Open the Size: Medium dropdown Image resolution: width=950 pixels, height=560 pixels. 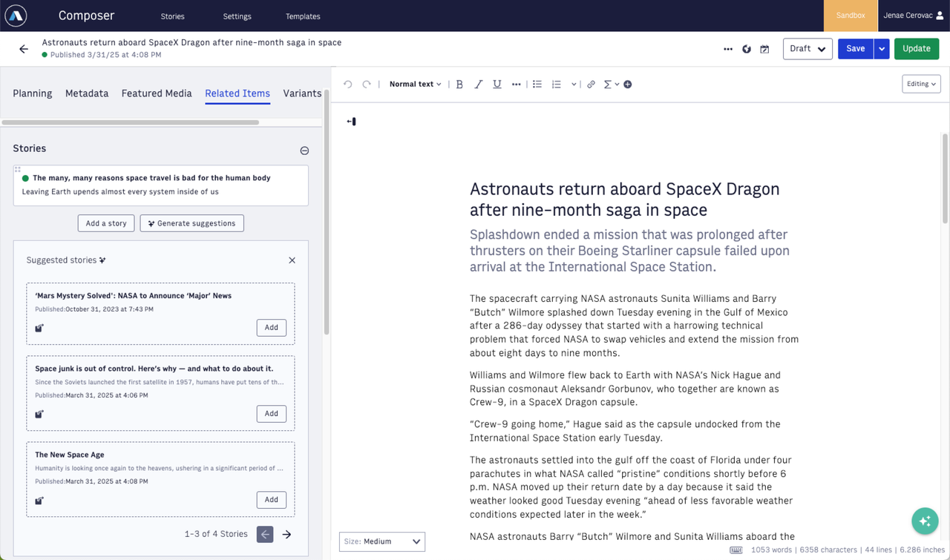pyautogui.click(x=382, y=541)
